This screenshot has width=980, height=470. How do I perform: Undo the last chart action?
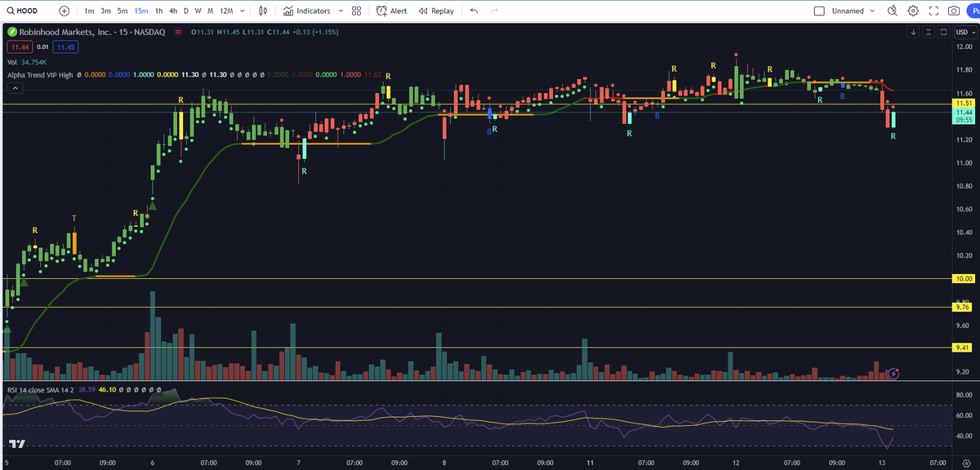tap(474, 11)
